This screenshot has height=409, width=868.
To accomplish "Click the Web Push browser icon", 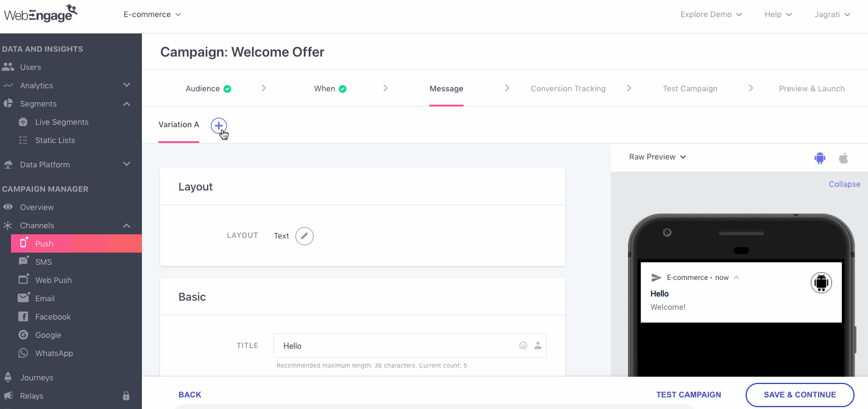I will coord(23,279).
